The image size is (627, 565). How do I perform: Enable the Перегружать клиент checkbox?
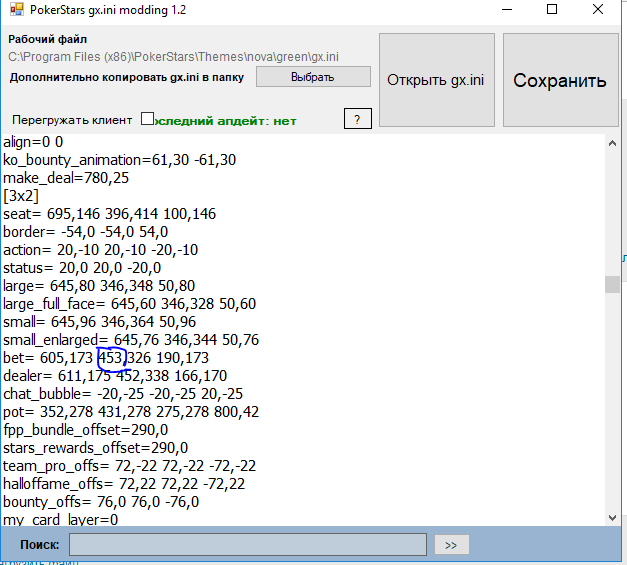(147, 119)
